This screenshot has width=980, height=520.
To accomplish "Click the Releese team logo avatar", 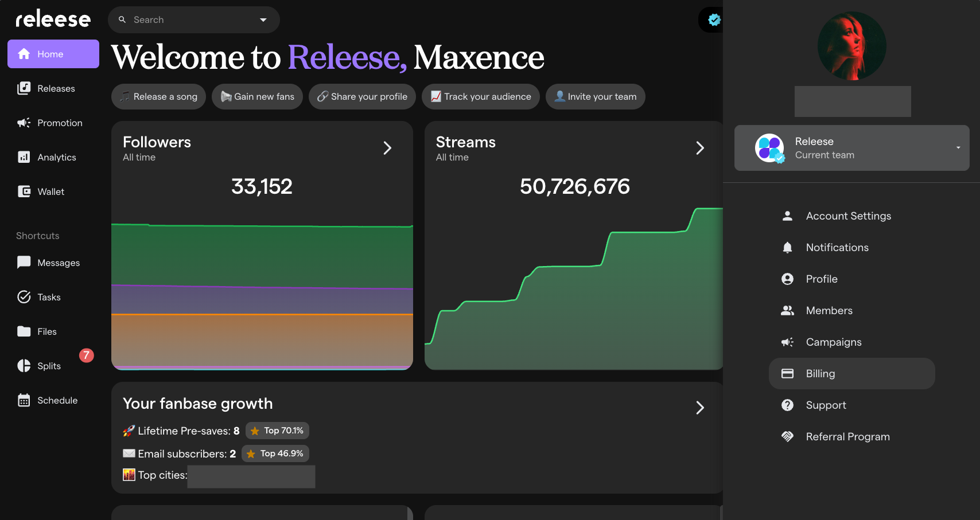I will pos(769,148).
